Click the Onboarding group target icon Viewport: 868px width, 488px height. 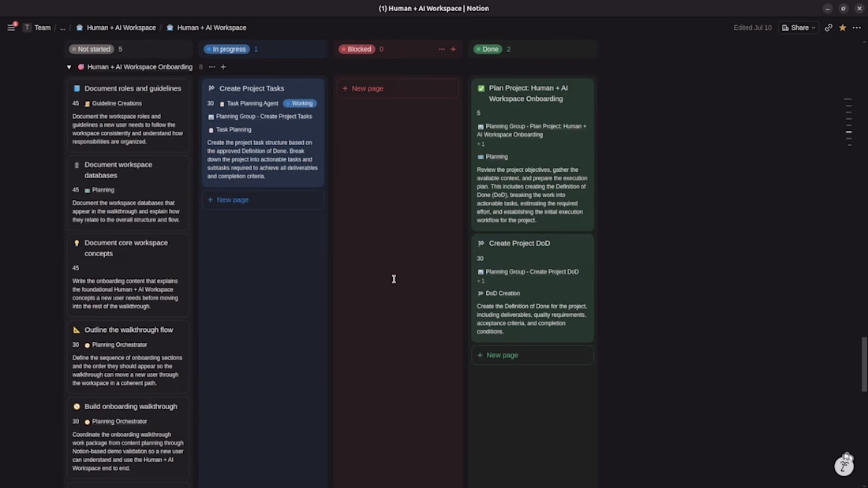pyautogui.click(x=80, y=67)
